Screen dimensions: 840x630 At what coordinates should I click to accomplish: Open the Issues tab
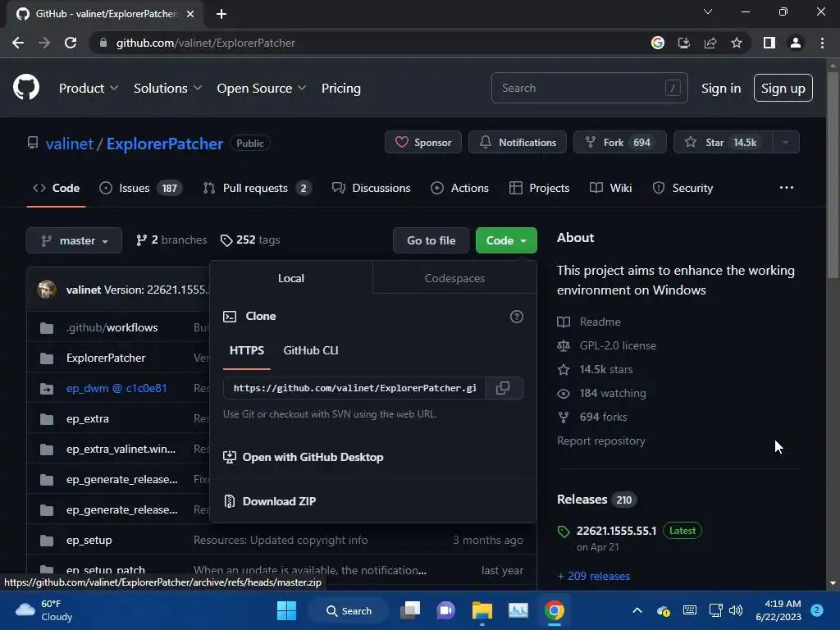(x=141, y=188)
